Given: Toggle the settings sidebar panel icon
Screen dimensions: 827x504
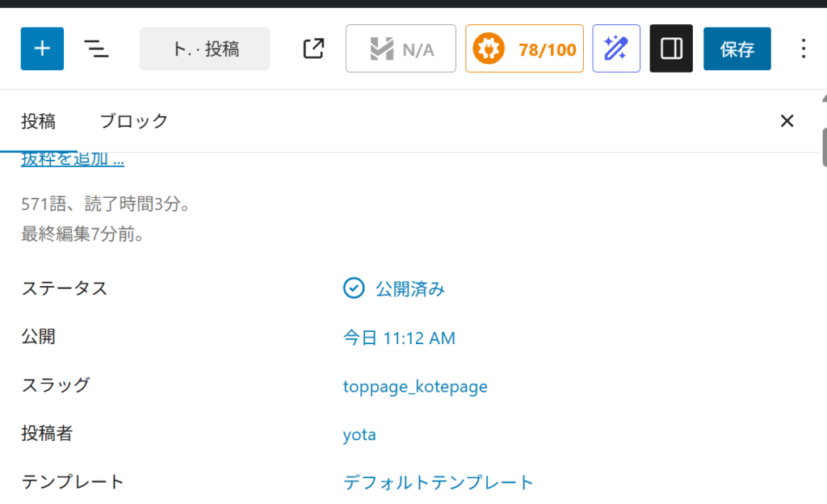Looking at the screenshot, I should click(x=671, y=48).
